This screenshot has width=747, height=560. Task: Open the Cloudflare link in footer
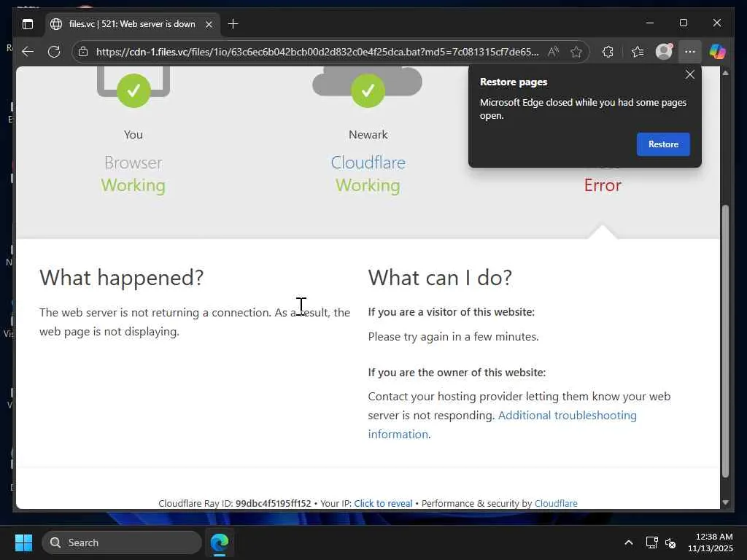(555, 503)
